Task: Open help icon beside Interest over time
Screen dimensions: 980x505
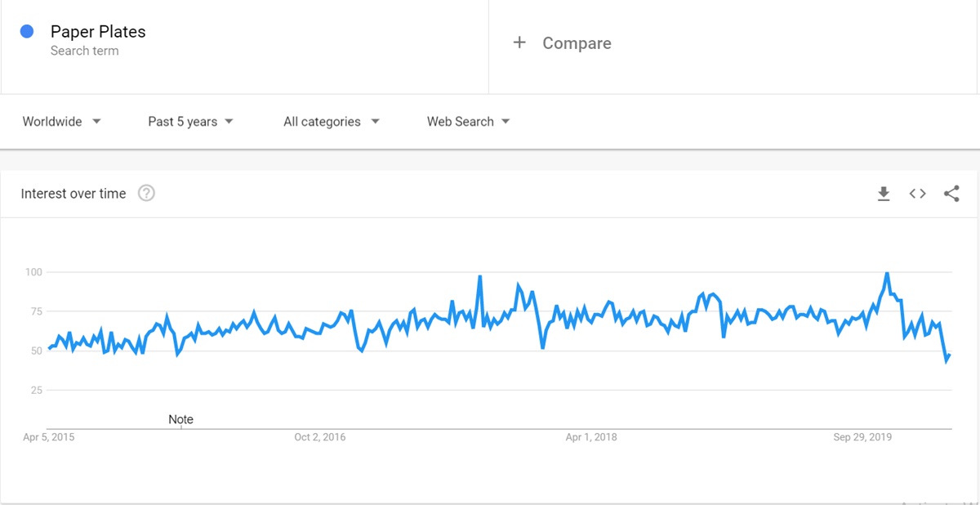Action: point(146,194)
